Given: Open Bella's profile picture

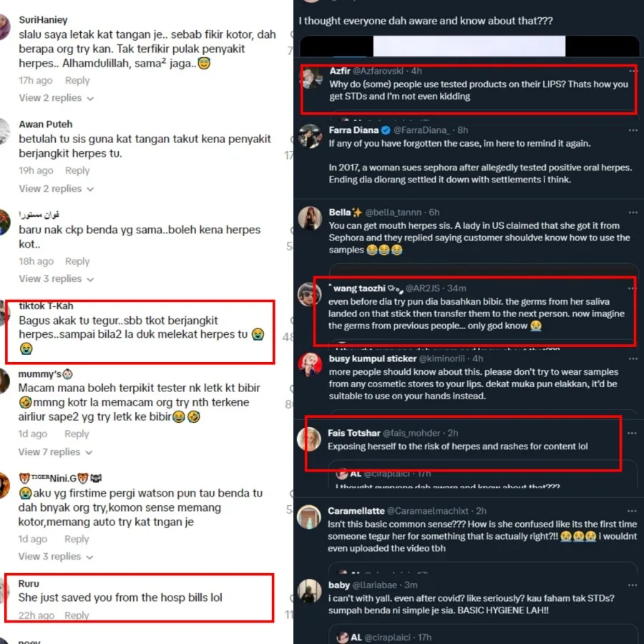Looking at the screenshot, I should (310, 218).
